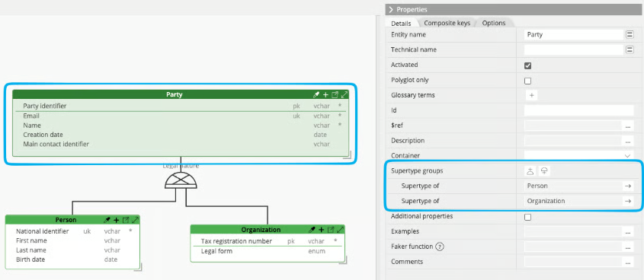This screenshot has height=280, width=644.
Task: Open Organization entity in separate view icon
Action: (x=331, y=230)
